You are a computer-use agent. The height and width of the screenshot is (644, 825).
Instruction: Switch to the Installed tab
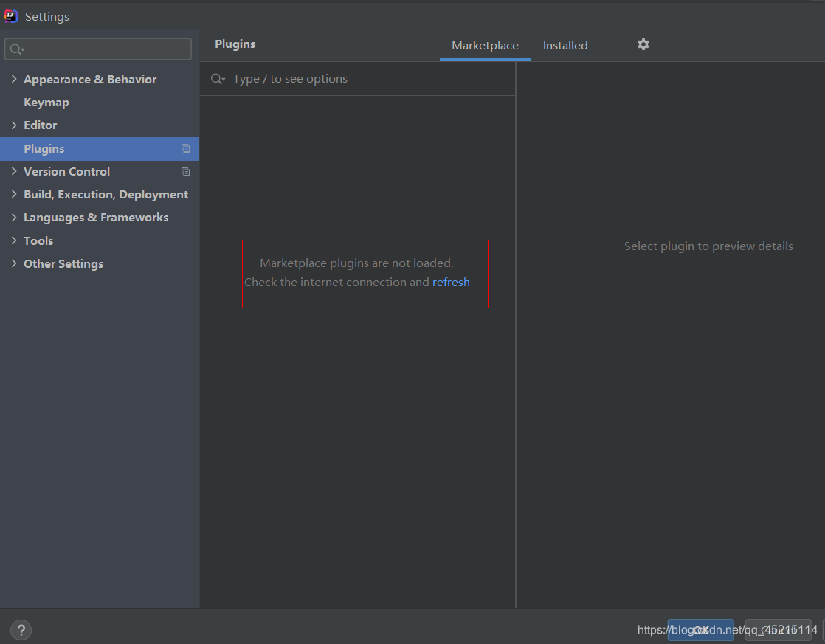click(x=565, y=46)
